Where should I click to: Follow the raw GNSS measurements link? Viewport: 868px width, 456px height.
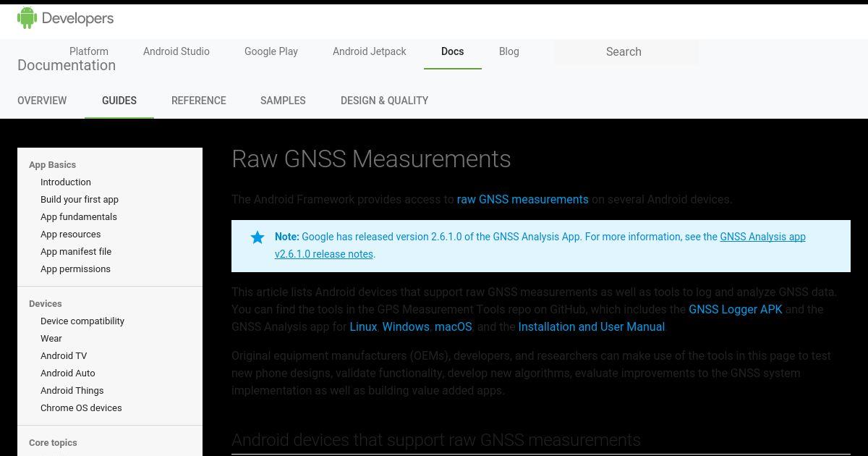tap(523, 200)
